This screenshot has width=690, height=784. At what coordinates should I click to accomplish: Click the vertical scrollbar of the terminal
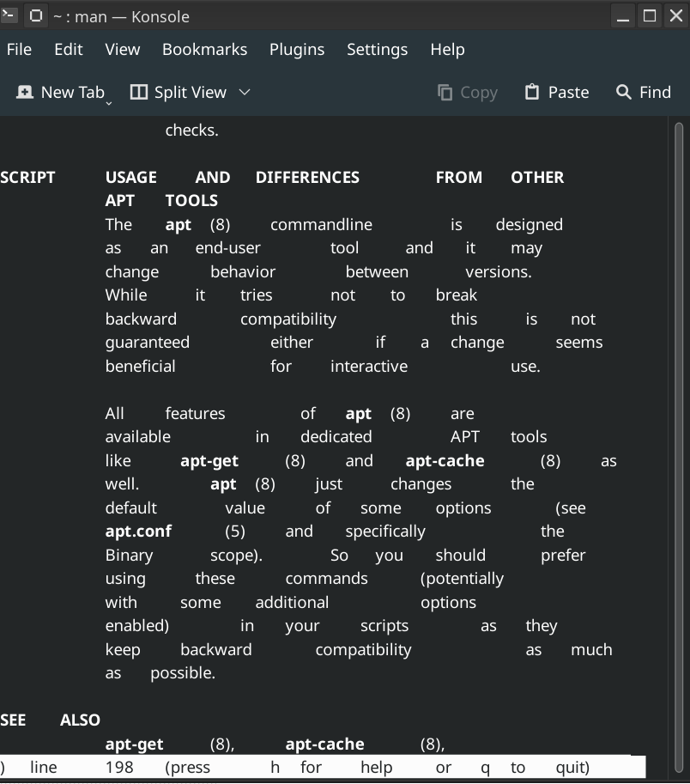tap(679, 429)
